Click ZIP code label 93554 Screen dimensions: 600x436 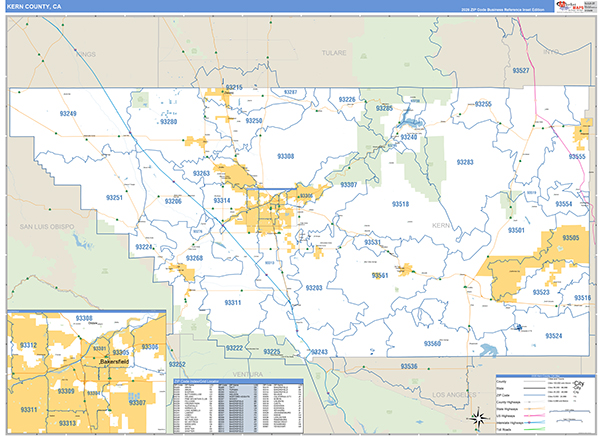(564, 204)
